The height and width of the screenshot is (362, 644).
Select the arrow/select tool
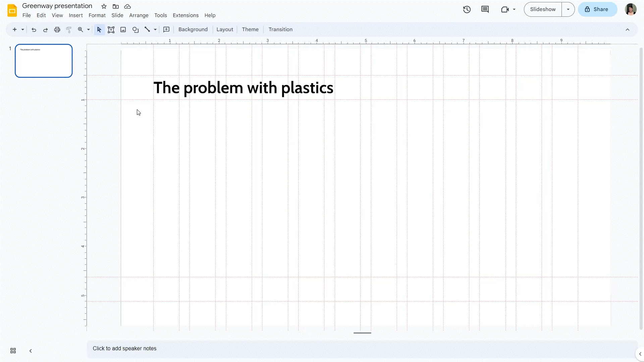click(x=99, y=29)
